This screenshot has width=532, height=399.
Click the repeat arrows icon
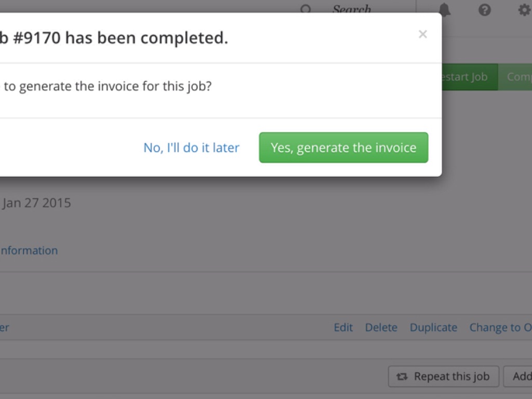(x=402, y=377)
